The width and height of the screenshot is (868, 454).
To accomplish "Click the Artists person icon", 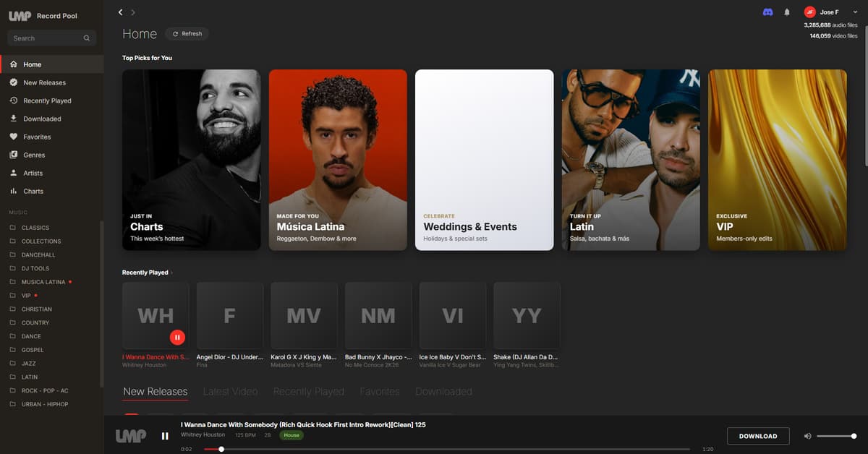I will [x=14, y=173].
